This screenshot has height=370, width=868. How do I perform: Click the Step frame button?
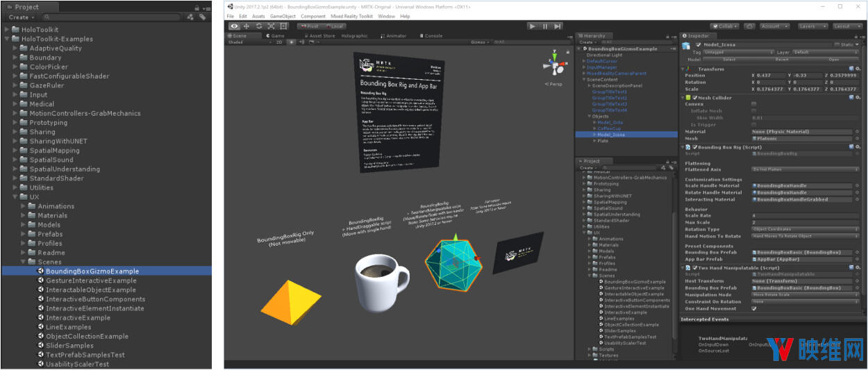point(558,26)
